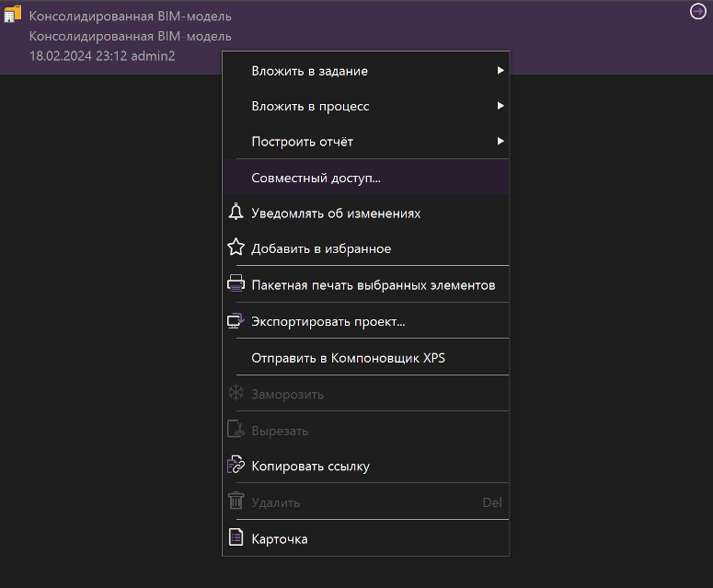The width and height of the screenshot is (713, 588).
Task: Click the star icon to add to favorites
Action: 236,248
